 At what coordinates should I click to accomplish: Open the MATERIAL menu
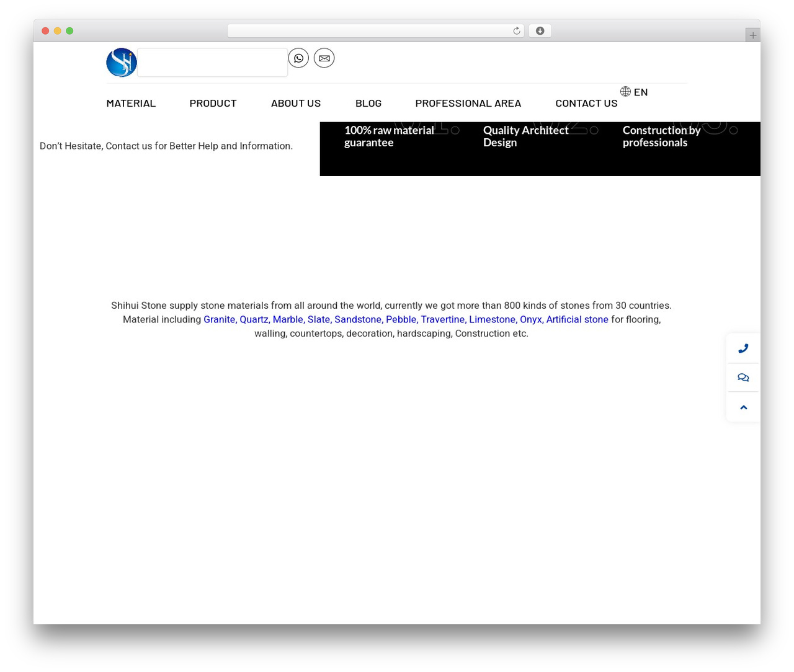click(131, 104)
